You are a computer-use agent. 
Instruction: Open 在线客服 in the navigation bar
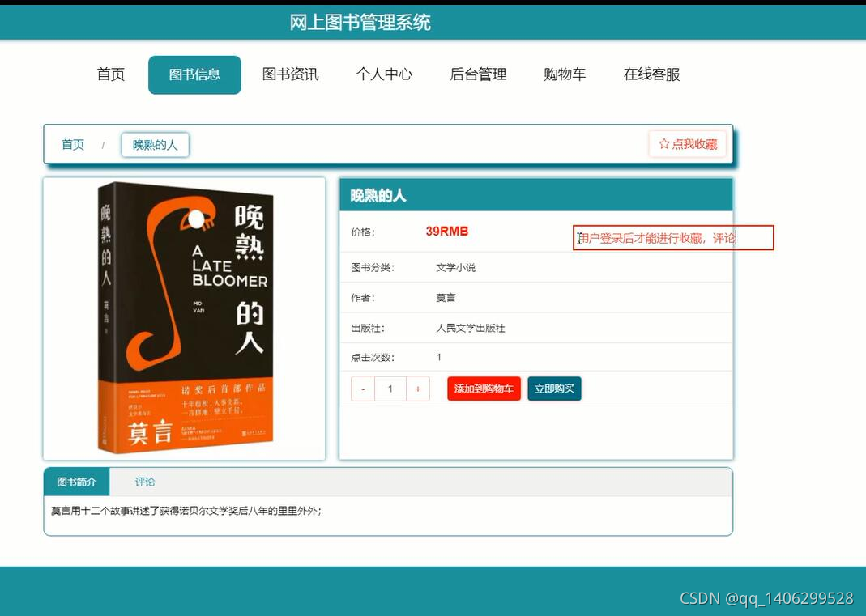[x=651, y=74]
